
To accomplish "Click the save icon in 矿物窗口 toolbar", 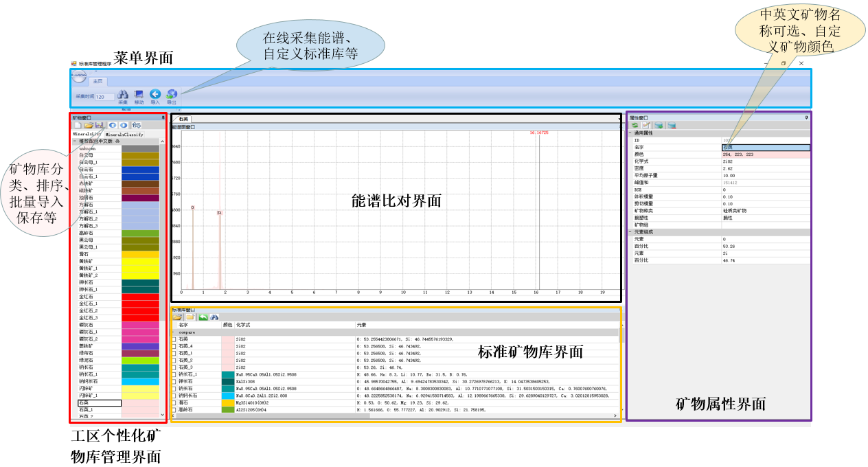I will 100,126.
